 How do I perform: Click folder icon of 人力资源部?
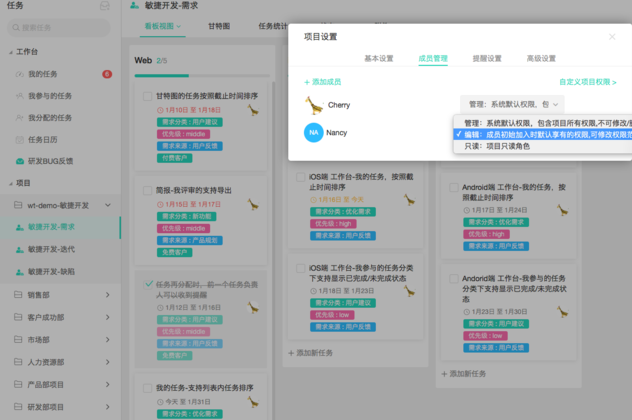pos(18,362)
